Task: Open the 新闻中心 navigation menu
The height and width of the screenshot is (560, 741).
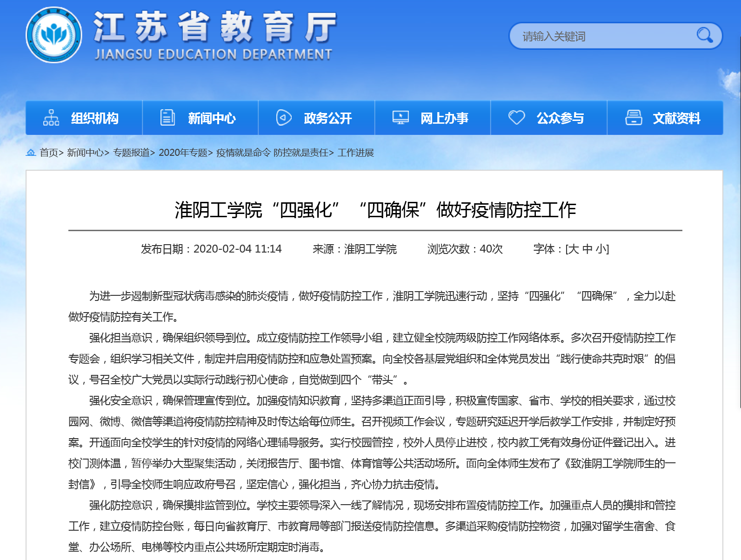Action: tap(212, 118)
